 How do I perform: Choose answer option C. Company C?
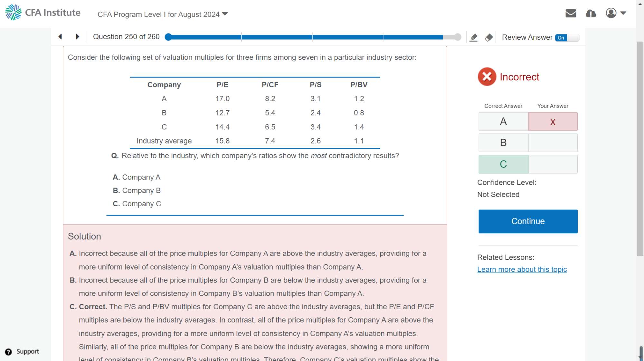coord(137,204)
